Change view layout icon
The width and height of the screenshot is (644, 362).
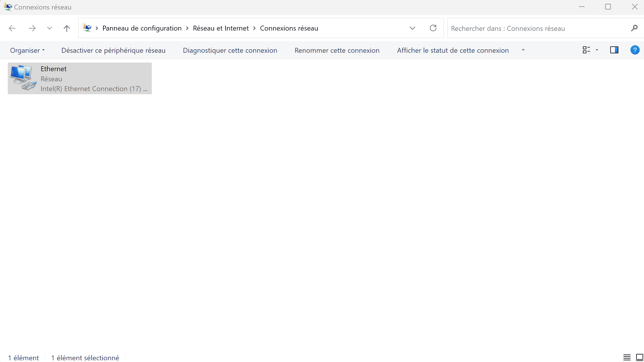586,50
